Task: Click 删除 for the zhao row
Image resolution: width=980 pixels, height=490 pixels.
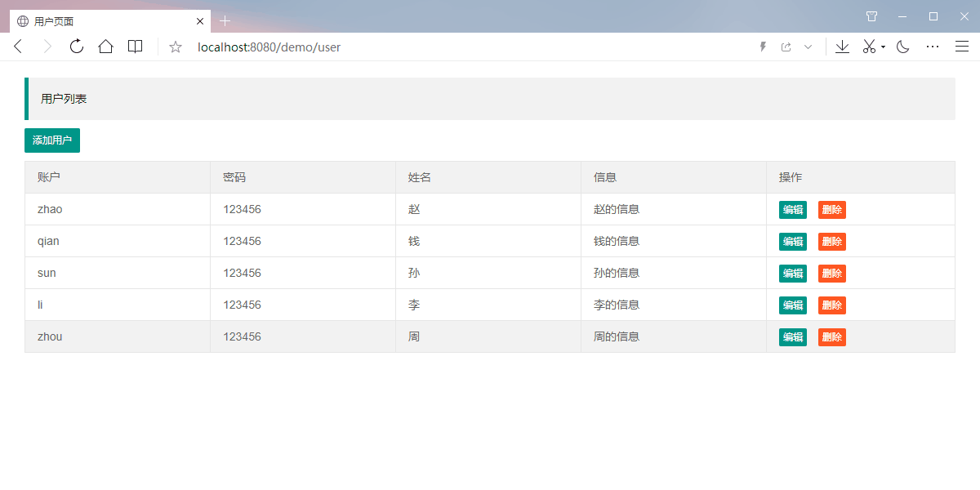Action: coord(832,210)
